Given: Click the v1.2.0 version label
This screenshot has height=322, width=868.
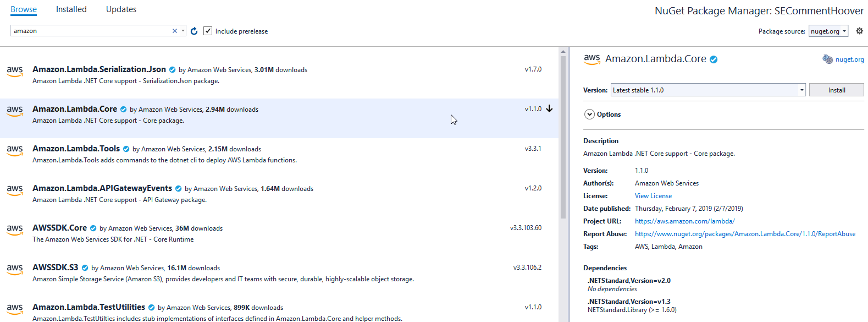Looking at the screenshot, I should [x=533, y=188].
